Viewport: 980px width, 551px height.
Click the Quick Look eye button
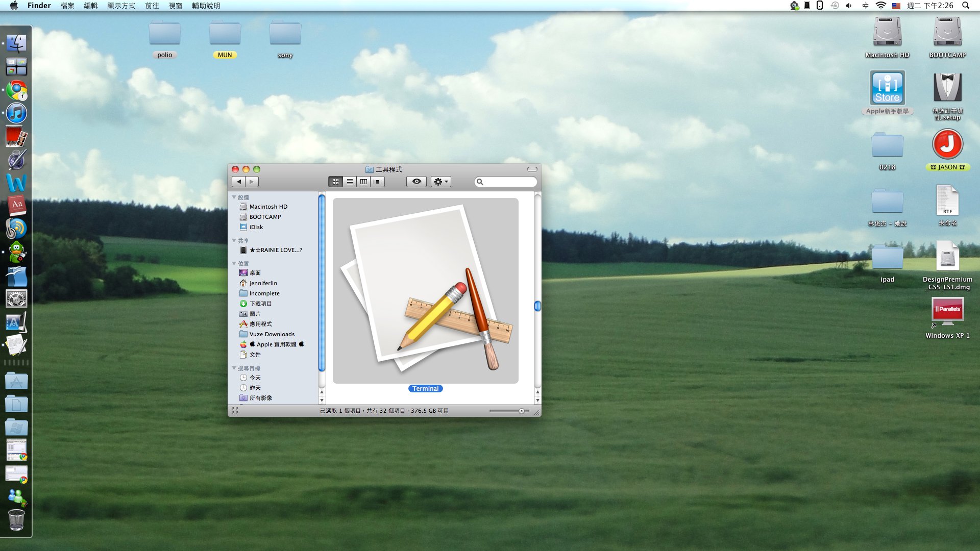(x=416, y=182)
